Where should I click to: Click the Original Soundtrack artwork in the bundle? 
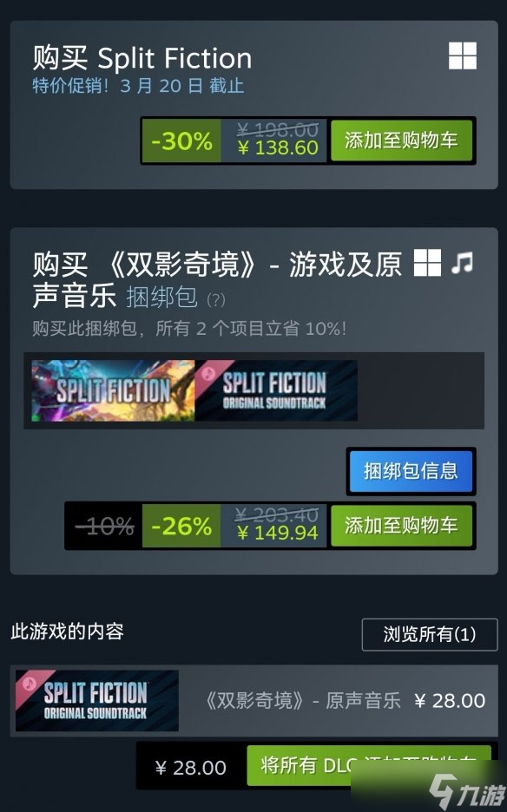[276, 390]
